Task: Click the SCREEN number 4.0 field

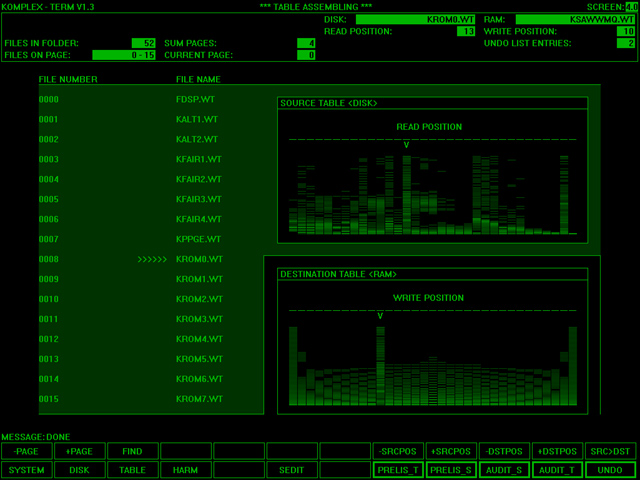Action: [631, 7]
